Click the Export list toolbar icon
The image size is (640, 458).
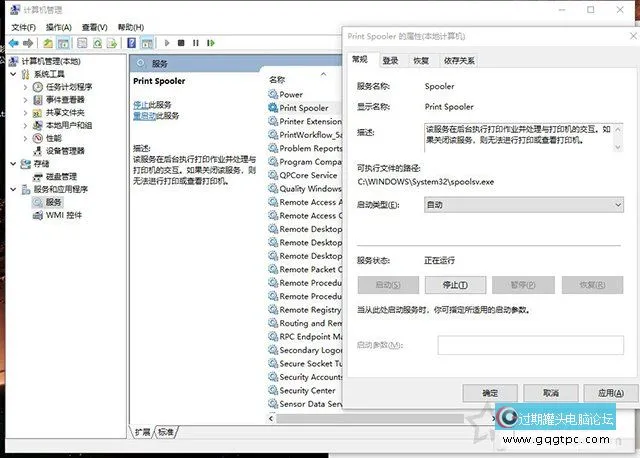click(112, 43)
